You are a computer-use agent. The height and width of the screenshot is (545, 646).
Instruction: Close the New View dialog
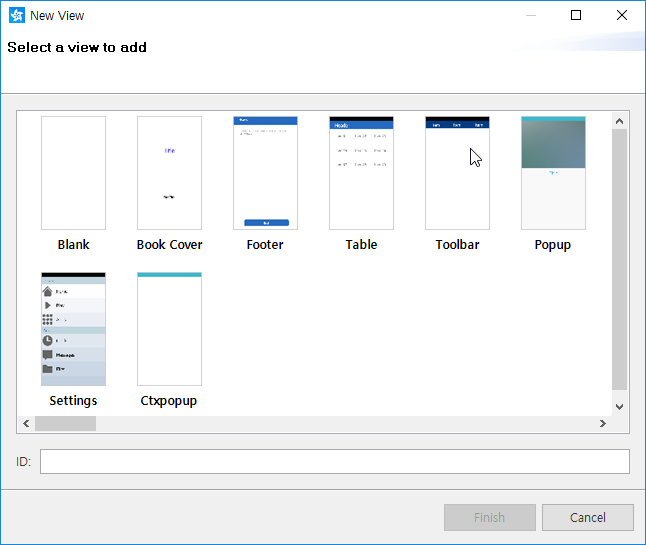(622, 15)
